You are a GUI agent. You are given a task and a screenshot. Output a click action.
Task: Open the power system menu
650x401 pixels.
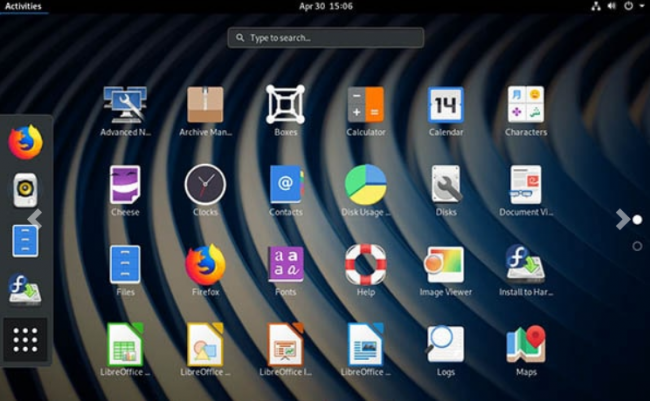pos(634,6)
